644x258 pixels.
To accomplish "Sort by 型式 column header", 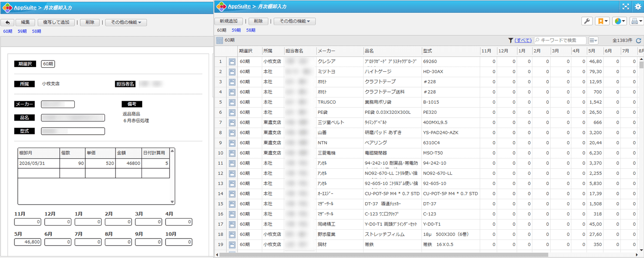I will click(x=450, y=51).
